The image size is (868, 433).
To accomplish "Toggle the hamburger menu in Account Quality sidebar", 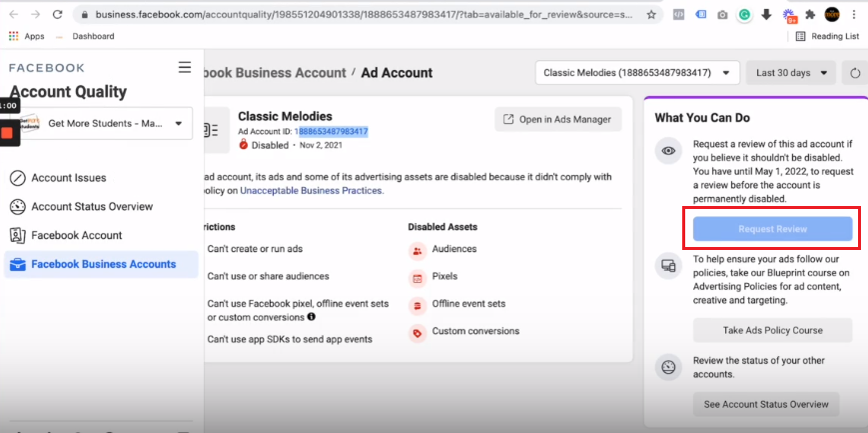I will (x=185, y=68).
